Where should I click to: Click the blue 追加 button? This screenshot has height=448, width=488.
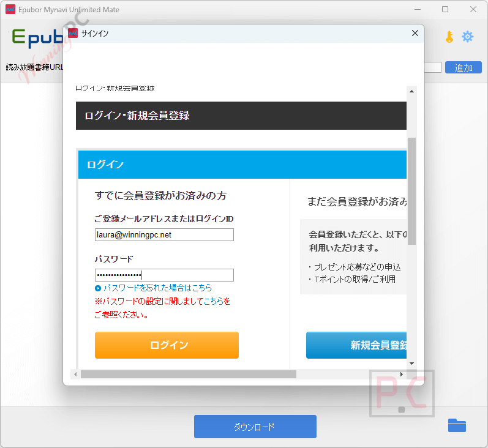[x=463, y=67]
